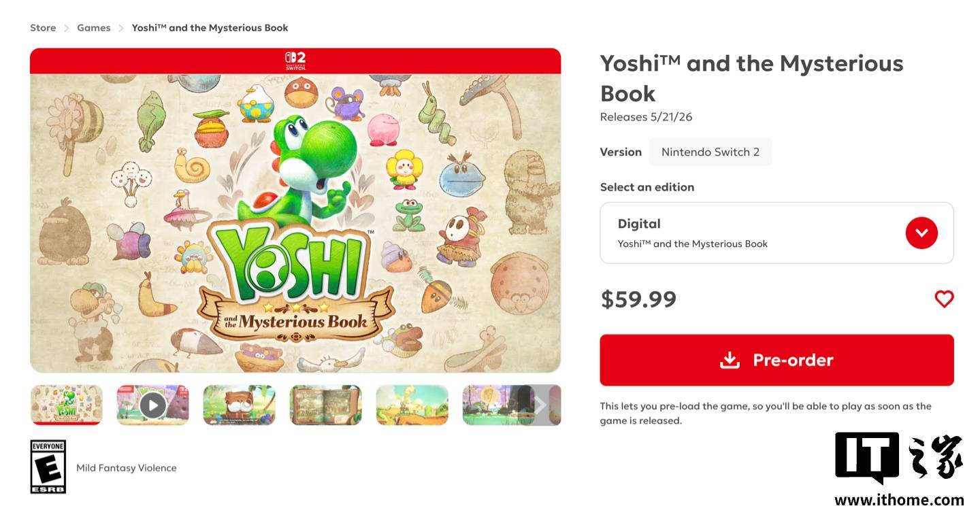The width and height of the screenshot is (980, 519).
Task: Open the fifth gameplay screenshot thumbnail
Action: pos(412,405)
